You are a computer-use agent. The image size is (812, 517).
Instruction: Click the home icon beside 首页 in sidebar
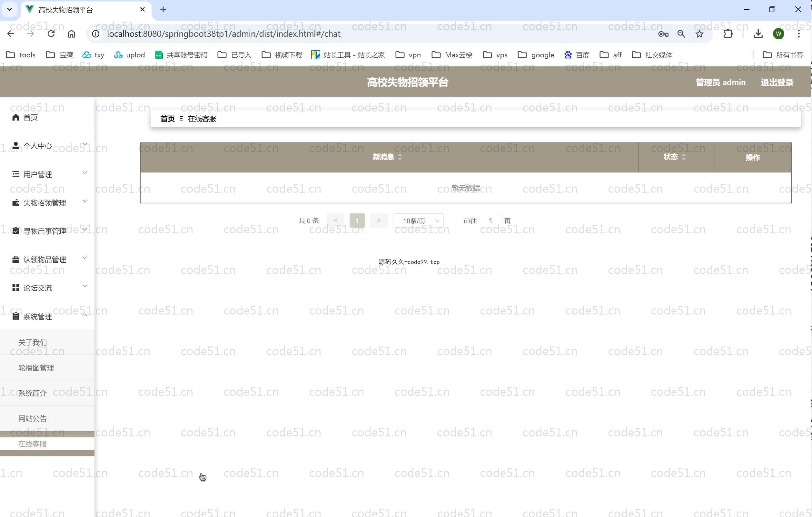pyautogui.click(x=15, y=117)
